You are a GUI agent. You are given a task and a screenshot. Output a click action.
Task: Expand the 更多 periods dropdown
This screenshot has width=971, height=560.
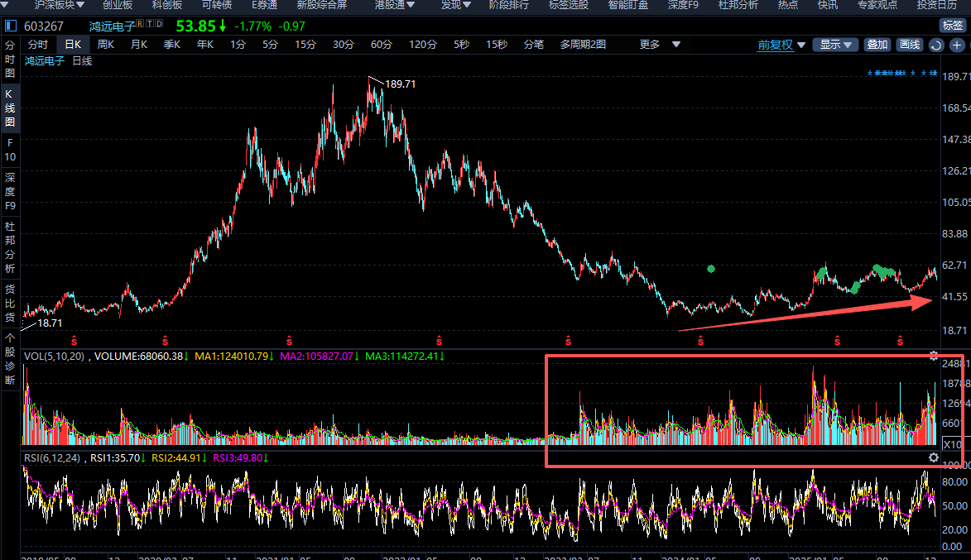[x=660, y=45]
